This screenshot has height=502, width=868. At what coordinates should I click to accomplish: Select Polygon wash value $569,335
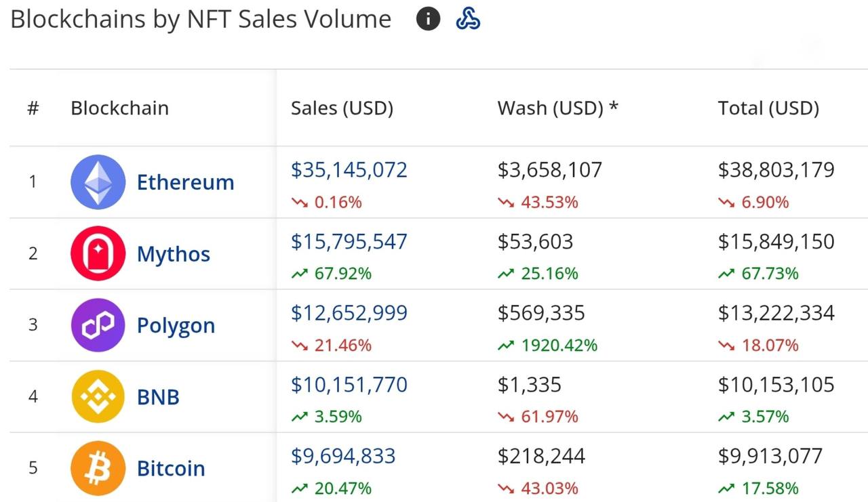click(541, 313)
